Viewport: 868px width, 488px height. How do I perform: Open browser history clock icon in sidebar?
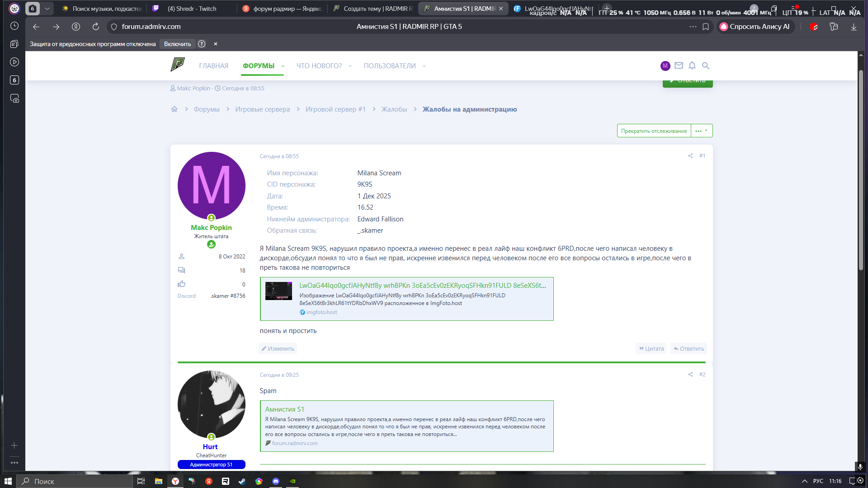coord(14,26)
